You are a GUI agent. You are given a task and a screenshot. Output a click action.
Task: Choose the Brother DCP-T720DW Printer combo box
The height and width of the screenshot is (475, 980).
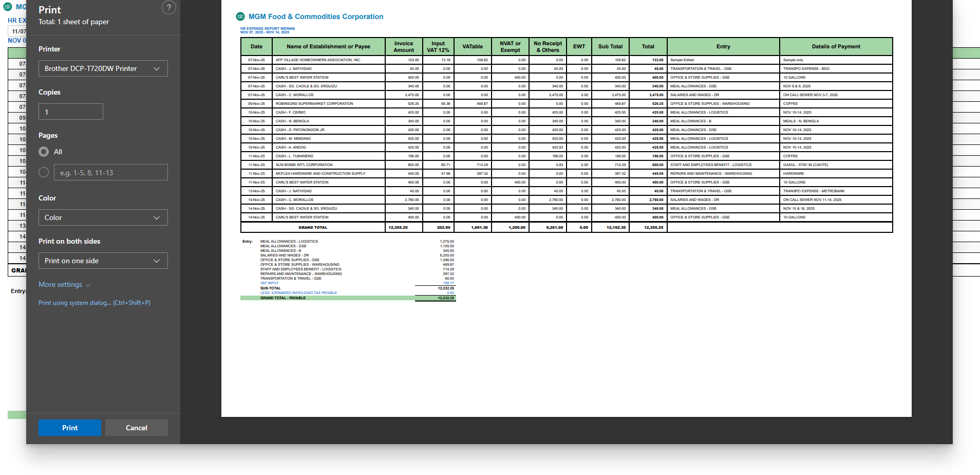pyautogui.click(x=103, y=68)
